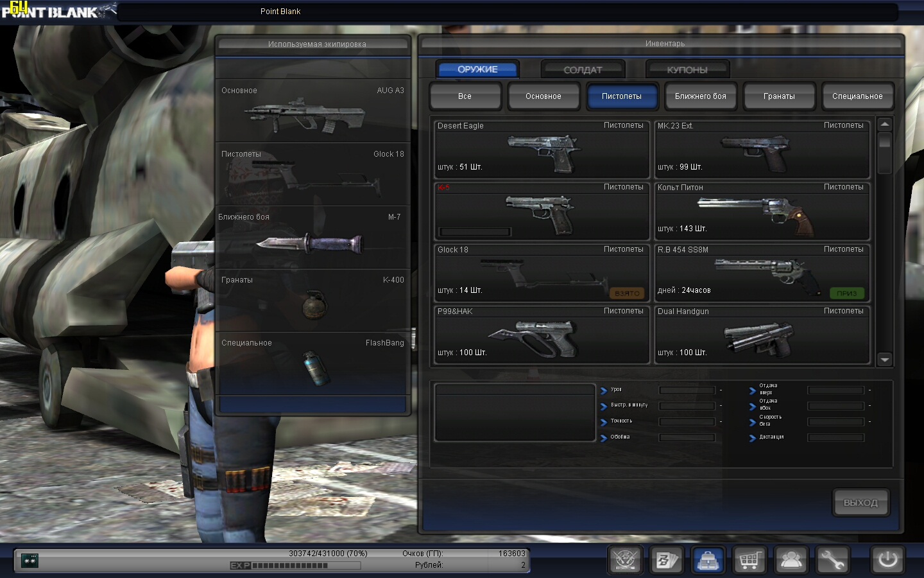Select the K-5 pistol card
The height and width of the screenshot is (578, 924).
pos(542,211)
